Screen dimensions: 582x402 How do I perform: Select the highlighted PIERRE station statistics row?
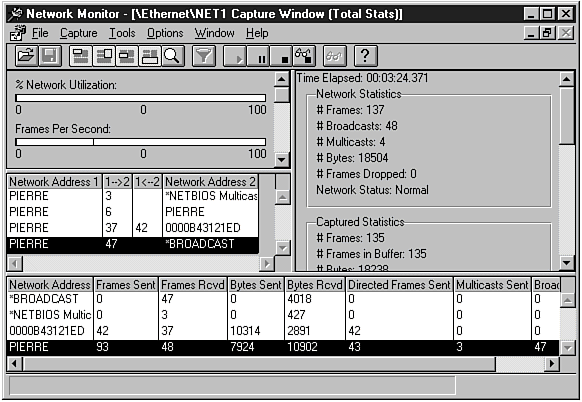[283, 347]
